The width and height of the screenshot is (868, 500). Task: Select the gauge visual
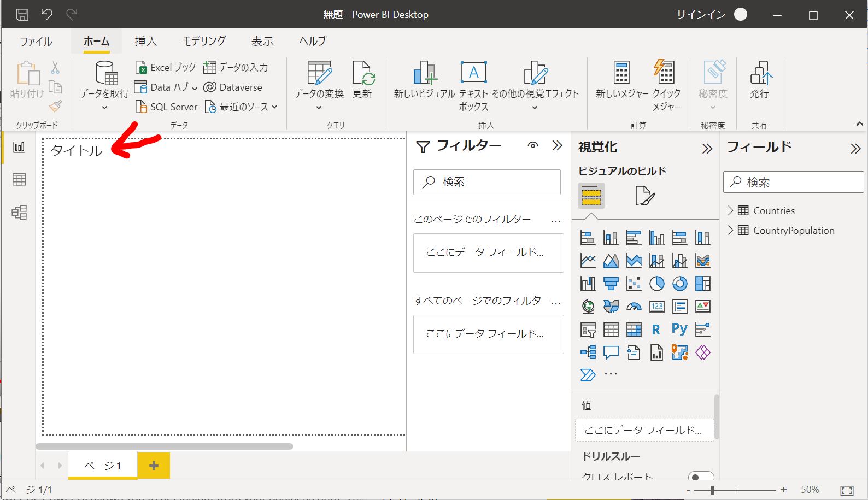point(634,307)
